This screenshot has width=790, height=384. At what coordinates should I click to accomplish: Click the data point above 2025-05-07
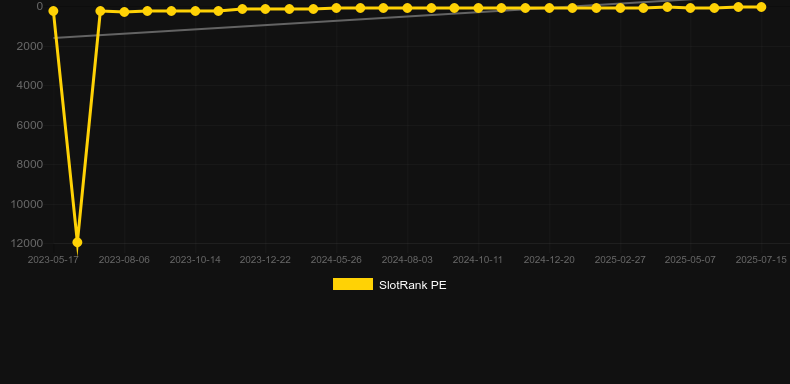[690, 8]
